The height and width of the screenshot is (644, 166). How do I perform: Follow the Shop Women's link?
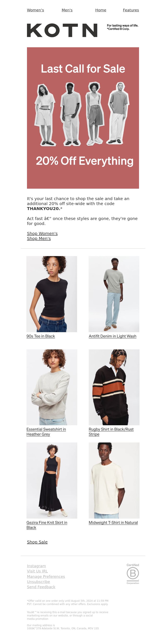click(x=42, y=233)
